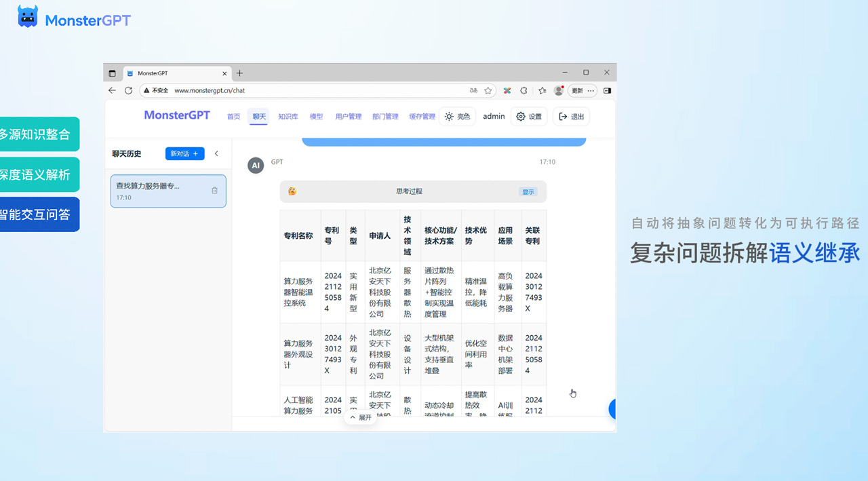The image size is (868, 481).
Task: Expand the input area via 展开
Action: tap(360, 418)
